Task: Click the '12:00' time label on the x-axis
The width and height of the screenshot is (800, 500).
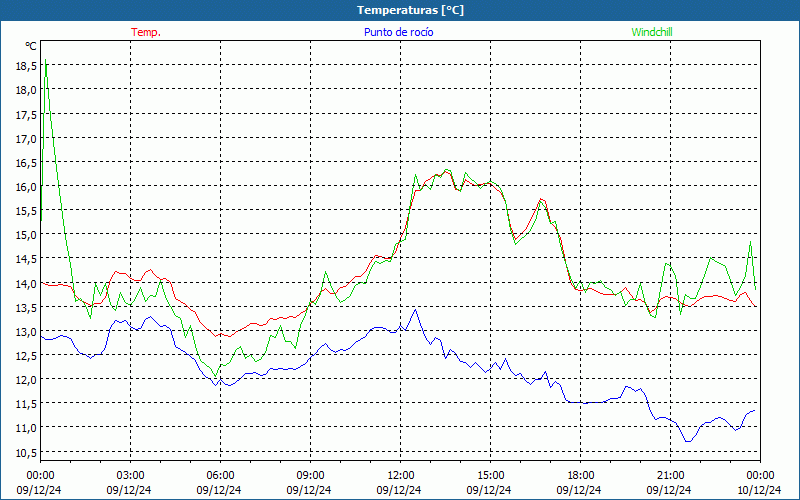Action: 401,476
